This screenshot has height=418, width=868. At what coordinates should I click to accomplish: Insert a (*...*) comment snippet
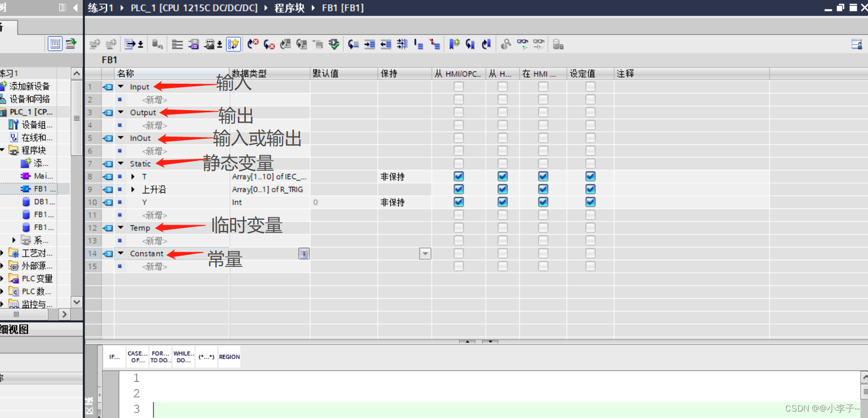click(x=206, y=357)
